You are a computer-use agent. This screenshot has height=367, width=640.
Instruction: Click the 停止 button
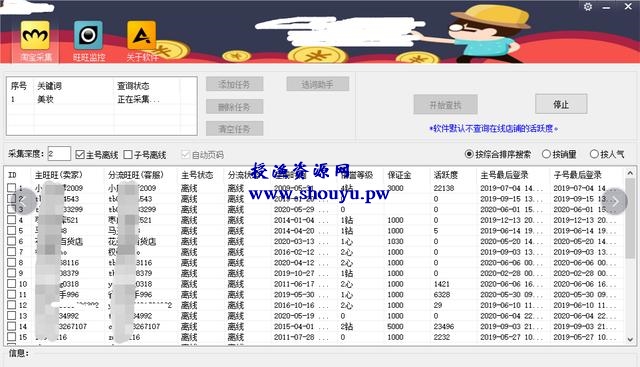click(x=561, y=105)
